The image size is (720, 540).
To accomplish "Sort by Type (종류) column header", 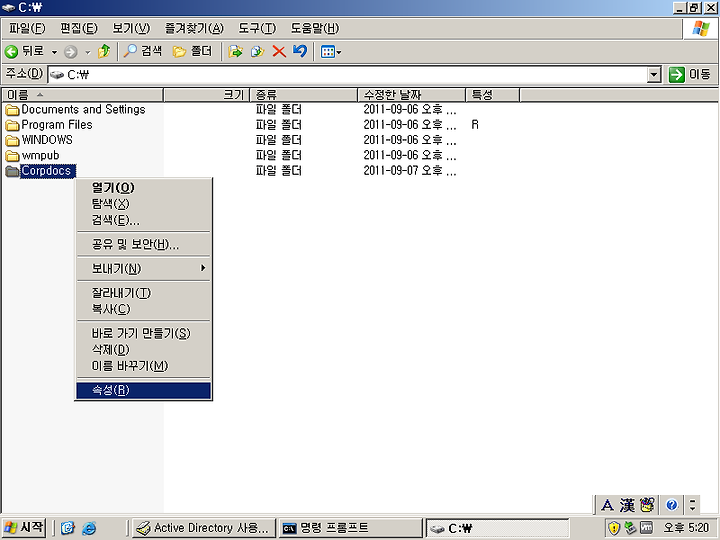I will point(304,95).
